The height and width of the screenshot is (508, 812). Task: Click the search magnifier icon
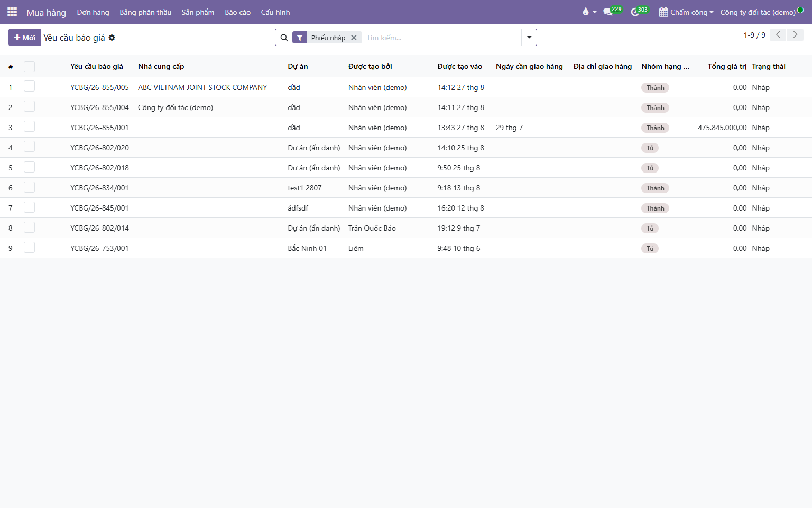click(284, 38)
